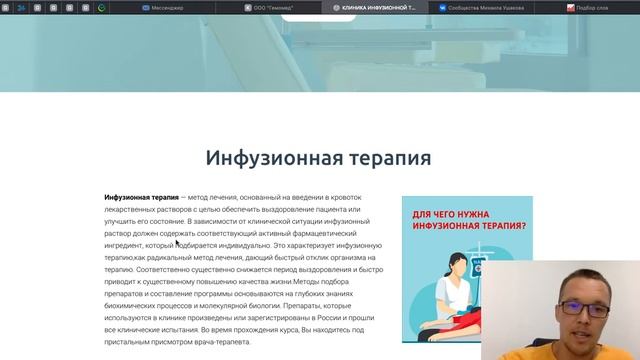Select the КЛИНИКА ИНФУЗИОННОЙ Т... tab
The height and width of the screenshot is (360, 640).
(x=375, y=8)
